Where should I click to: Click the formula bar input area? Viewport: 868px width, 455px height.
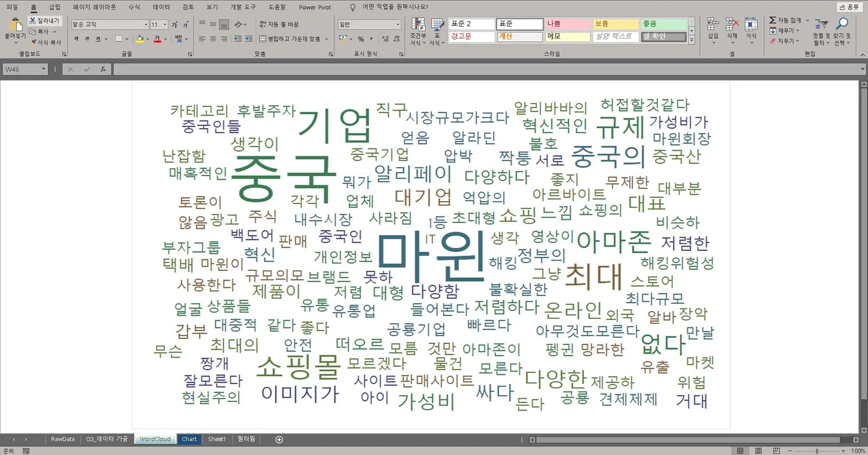[486, 69]
